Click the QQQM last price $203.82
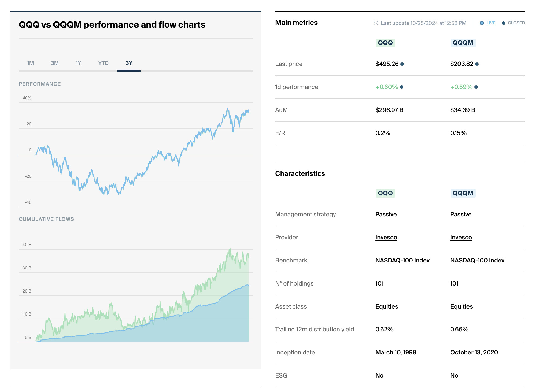The image size is (539, 392). pos(462,64)
